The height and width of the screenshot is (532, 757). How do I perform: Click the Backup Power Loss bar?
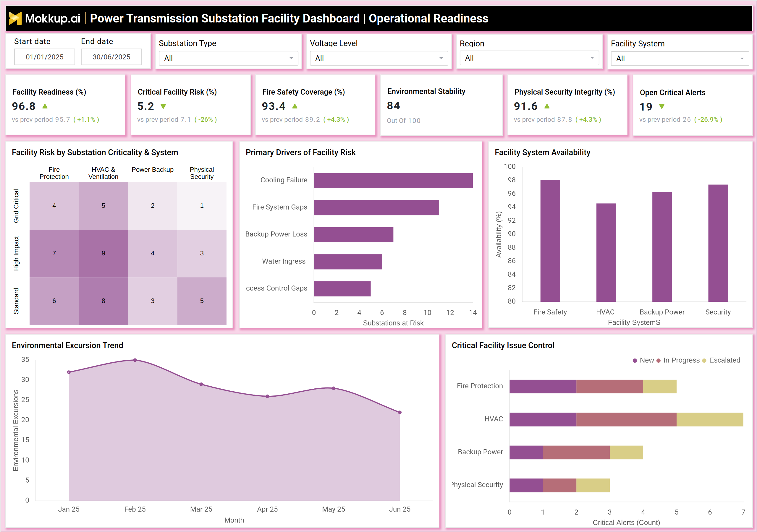[353, 235]
